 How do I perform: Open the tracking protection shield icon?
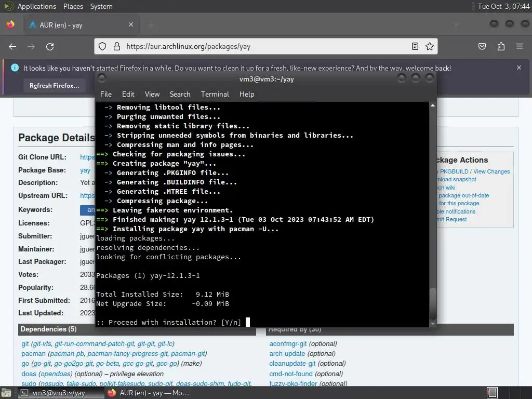(102, 46)
